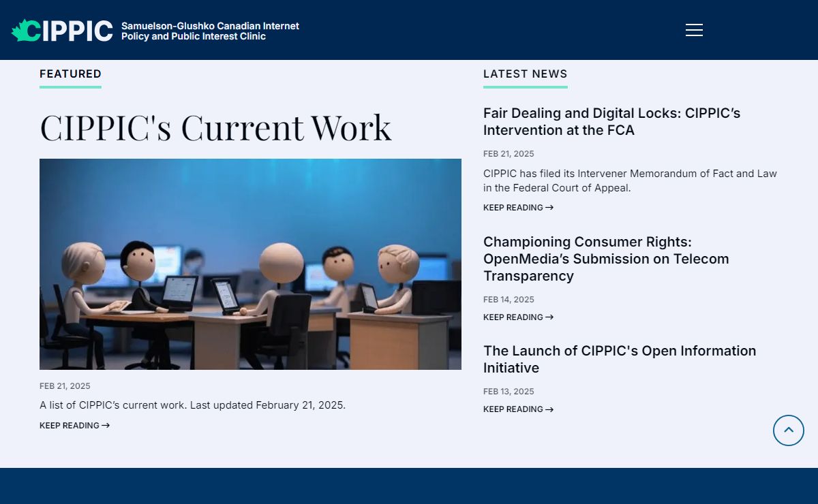The image size is (818, 504).
Task: Click Keep Reading under Championing Consumer Rights
Action: (x=518, y=317)
